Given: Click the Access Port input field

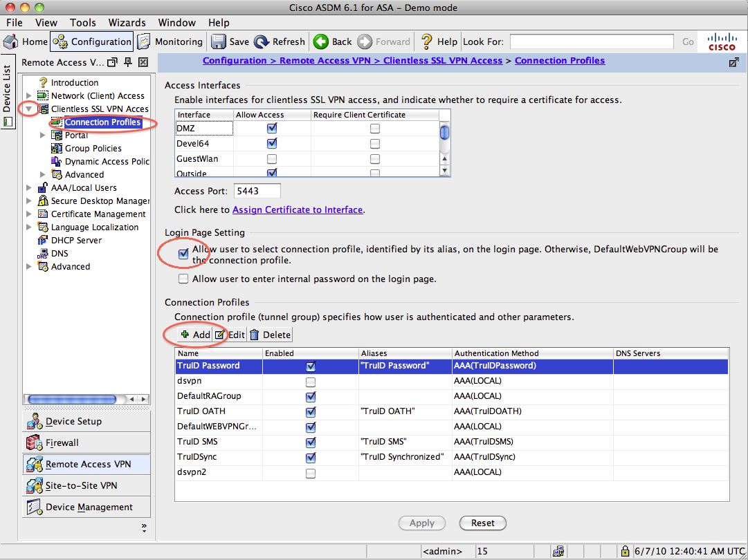Looking at the screenshot, I should click(257, 191).
